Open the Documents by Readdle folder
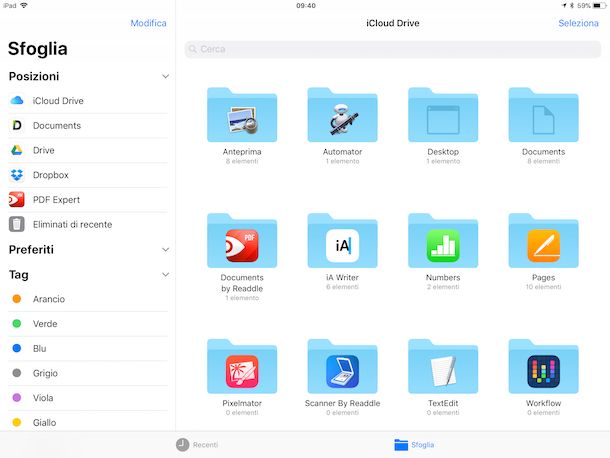The image size is (610, 458). [x=242, y=241]
